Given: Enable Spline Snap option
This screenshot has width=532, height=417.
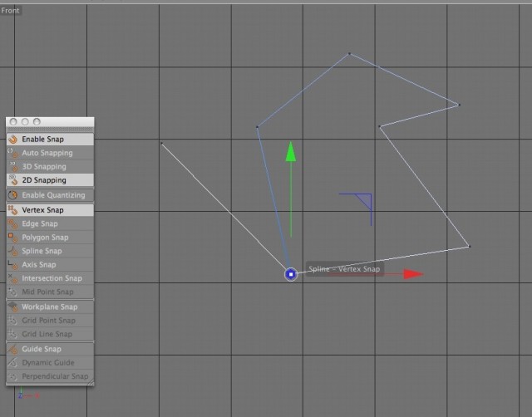Looking at the screenshot, I should click(x=50, y=251).
